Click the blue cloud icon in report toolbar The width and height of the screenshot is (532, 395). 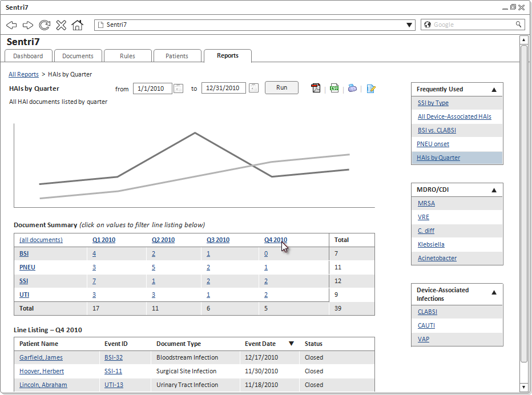tap(353, 88)
